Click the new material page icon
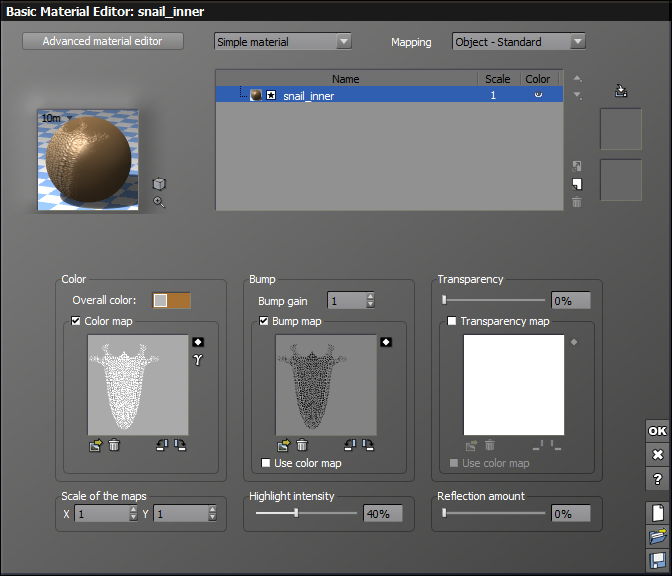The width and height of the screenshot is (672, 576). pyautogui.click(x=657, y=513)
